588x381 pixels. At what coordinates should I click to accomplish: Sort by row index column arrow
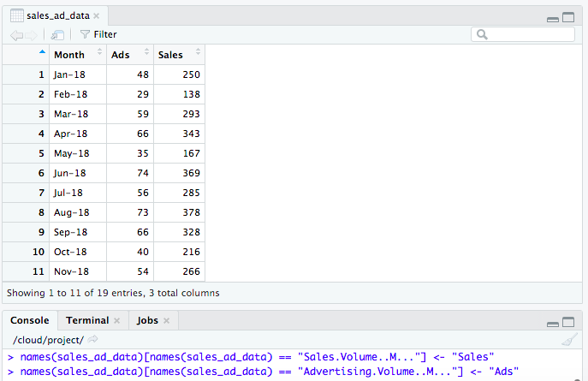tap(43, 53)
